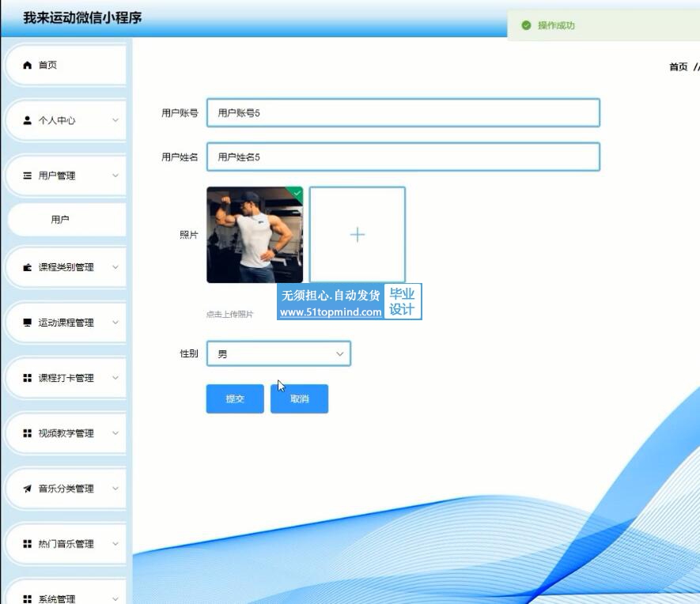This screenshot has height=604, width=700.
Task: Click the 操作成功 notification text
Action: (x=556, y=25)
